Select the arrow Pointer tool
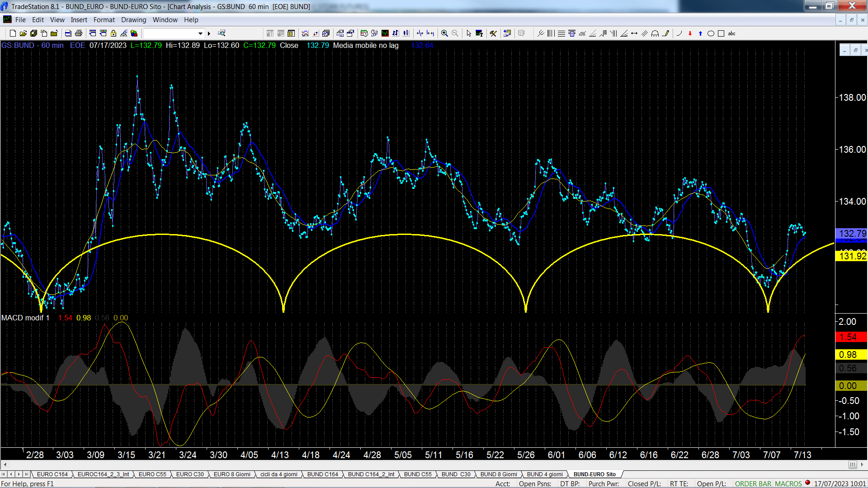The image size is (868, 488). [x=469, y=33]
